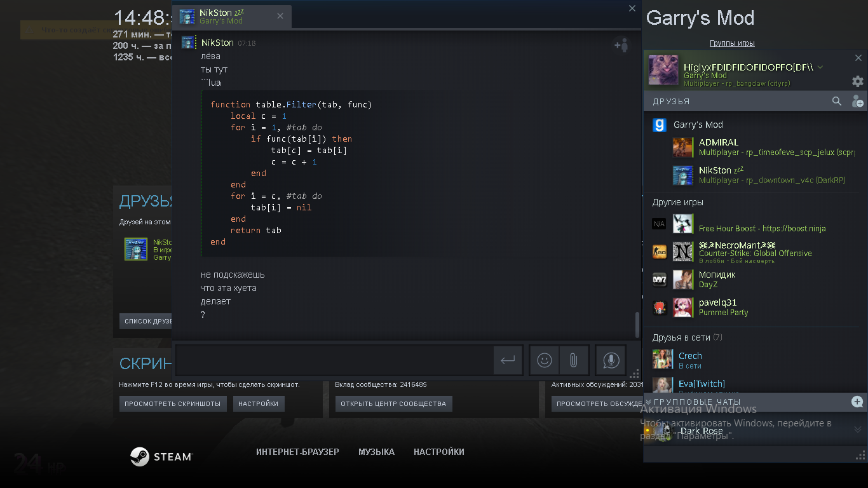
Task: Click ОТКРЫТЬ ЦЕНТР СООБЩЕСТВА button
Action: 393,403
